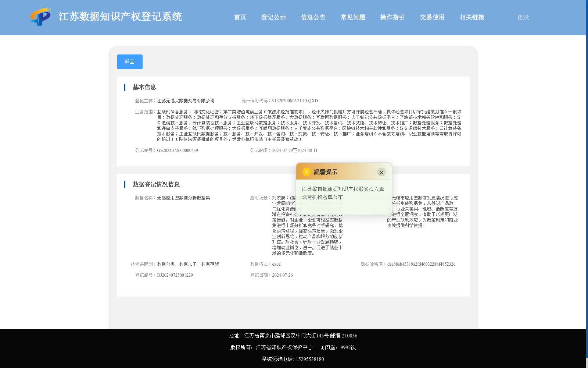Screen dimensions: 588x368
Task: Click registration number DJ20240725001229
Action: tap(175, 275)
